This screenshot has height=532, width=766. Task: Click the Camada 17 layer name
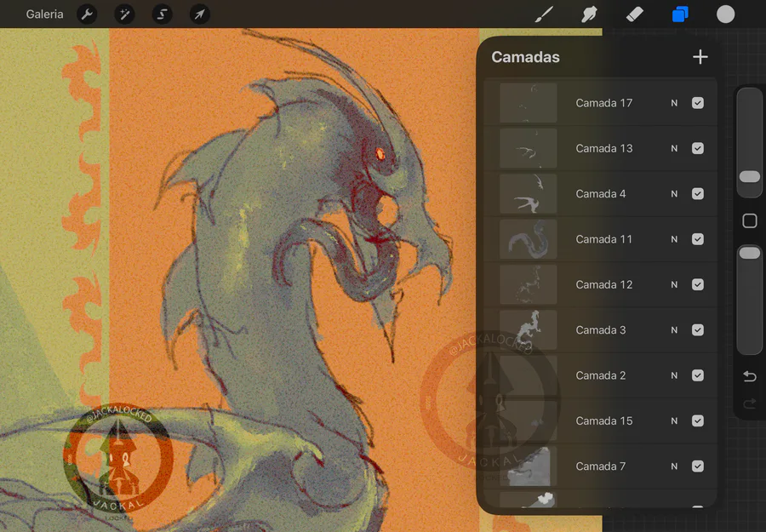(x=603, y=103)
